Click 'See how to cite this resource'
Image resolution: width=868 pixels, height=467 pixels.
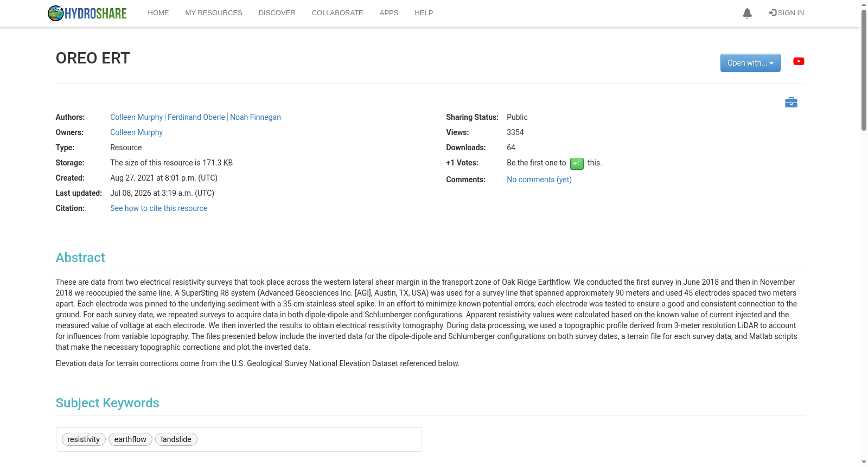click(x=158, y=208)
